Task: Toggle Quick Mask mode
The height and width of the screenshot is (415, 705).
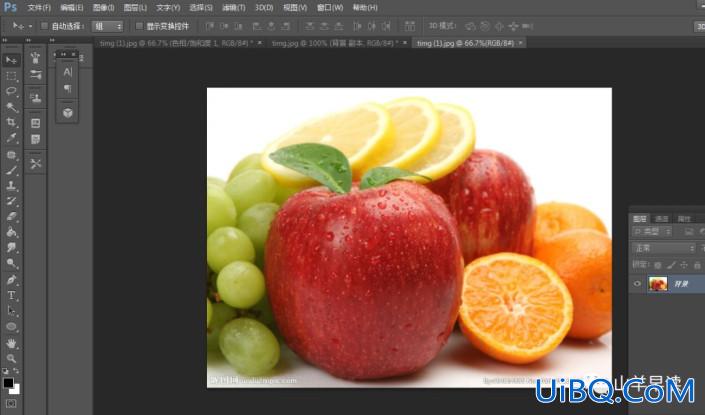Action: tap(11, 403)
